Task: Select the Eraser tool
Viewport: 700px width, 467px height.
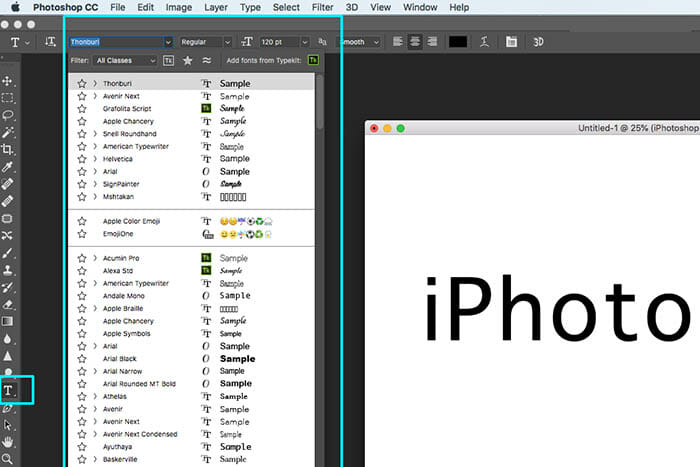Action: pyautogui.click(x=7, y=304)
